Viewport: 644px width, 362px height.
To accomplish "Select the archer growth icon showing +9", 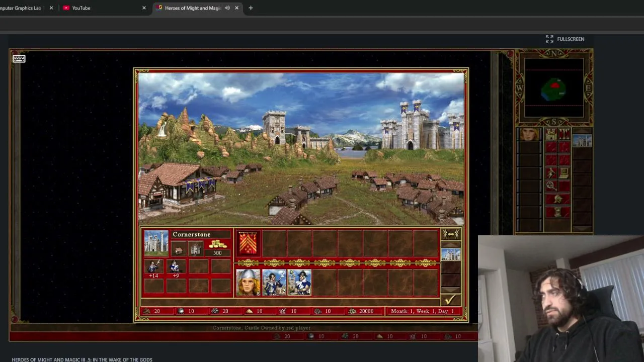I will click(176, 266).
